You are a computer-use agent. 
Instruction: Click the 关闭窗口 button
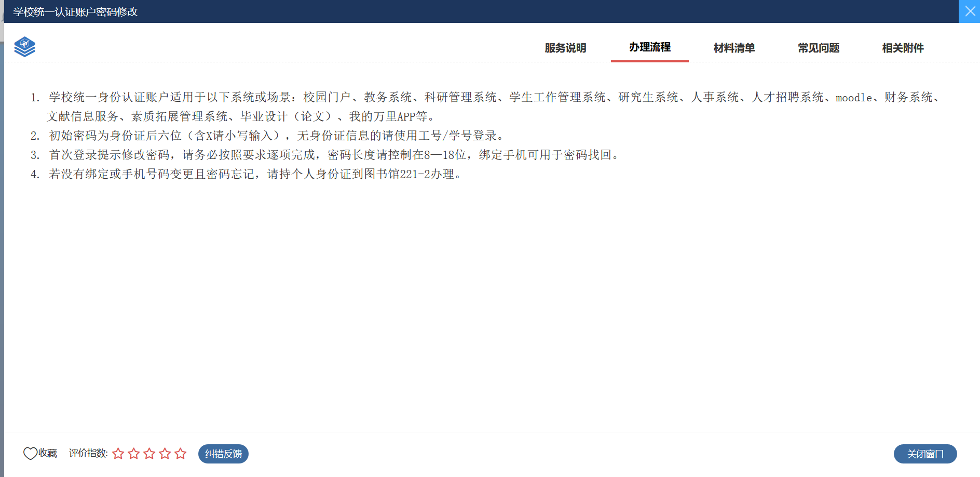click(925, 454)
